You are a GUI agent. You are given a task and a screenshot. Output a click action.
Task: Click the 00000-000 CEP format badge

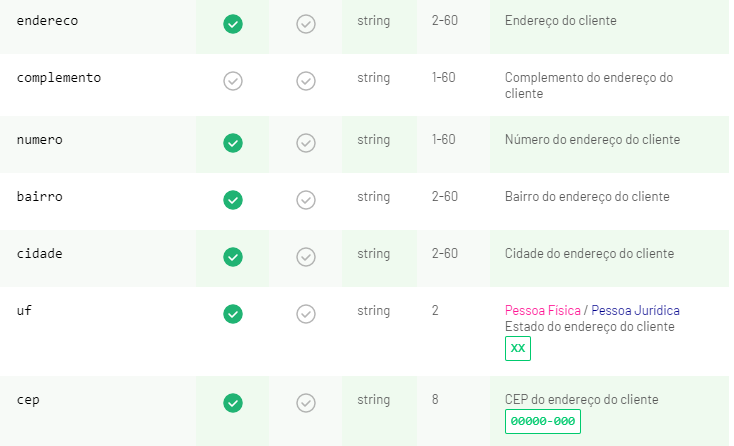[543, 421]
